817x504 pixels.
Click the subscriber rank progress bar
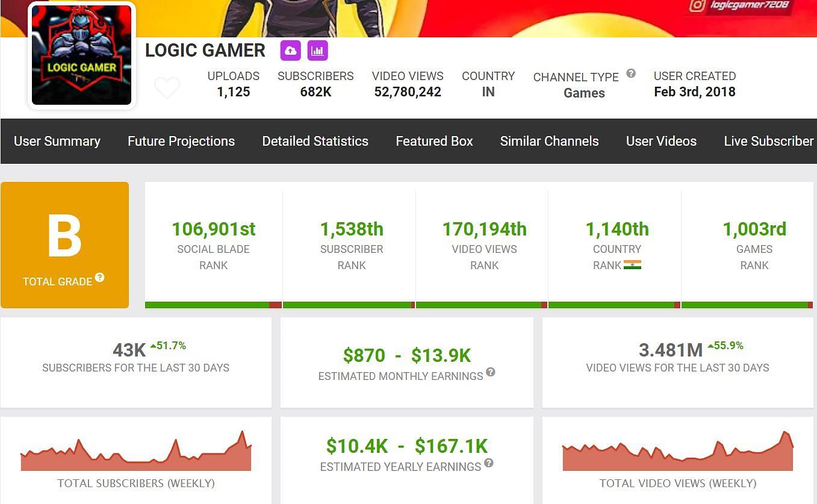point(349,305)
